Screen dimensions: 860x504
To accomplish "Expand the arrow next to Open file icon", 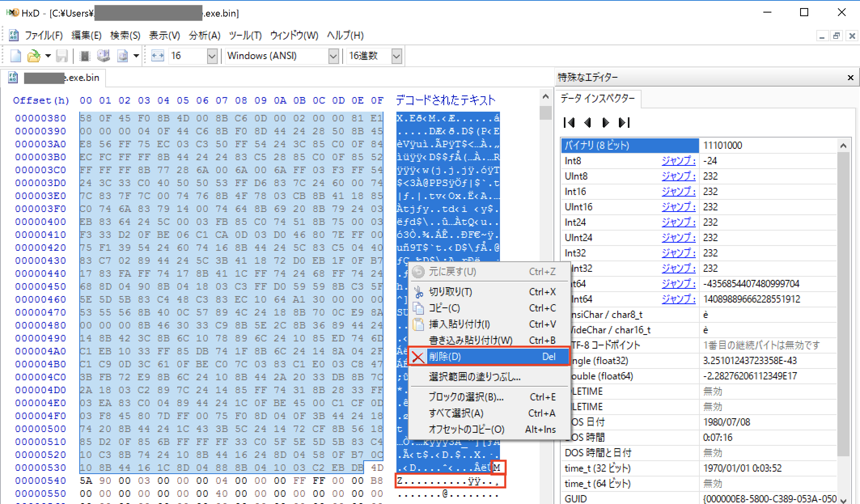I will tap(48, 56).
